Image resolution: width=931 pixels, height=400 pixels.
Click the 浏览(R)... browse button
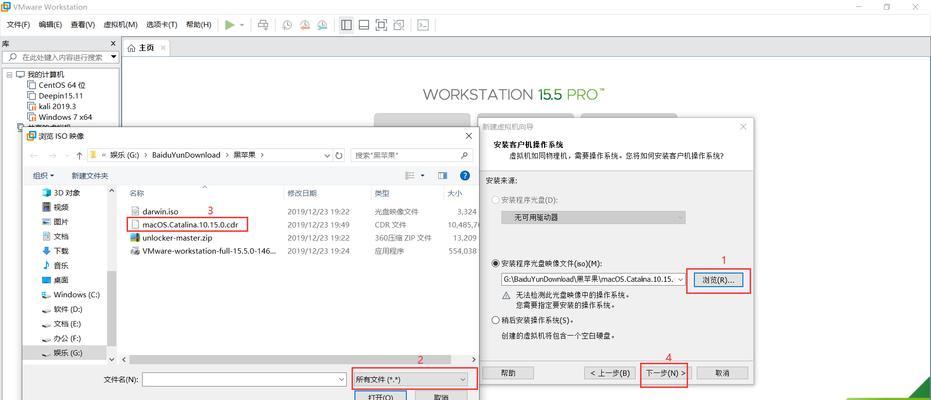718,279
